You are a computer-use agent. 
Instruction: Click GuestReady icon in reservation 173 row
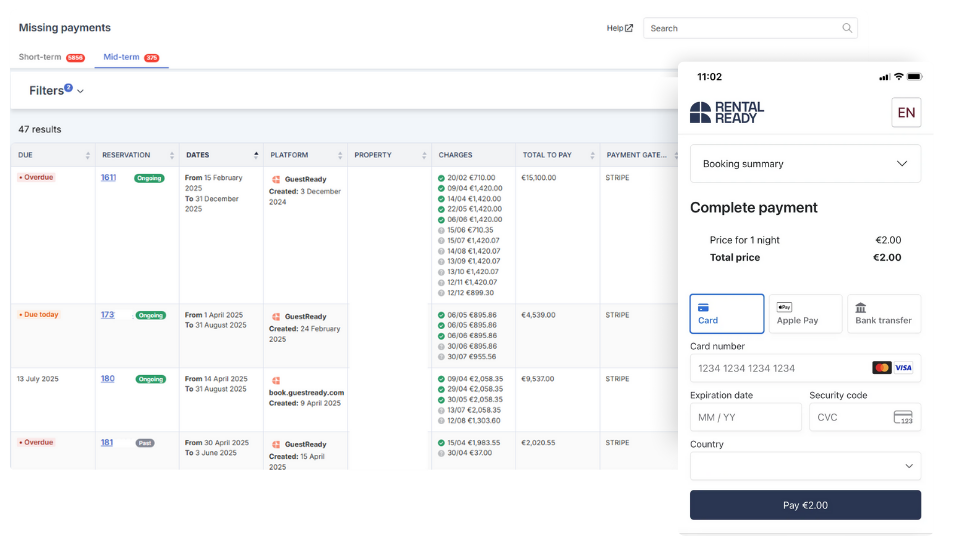276,317
